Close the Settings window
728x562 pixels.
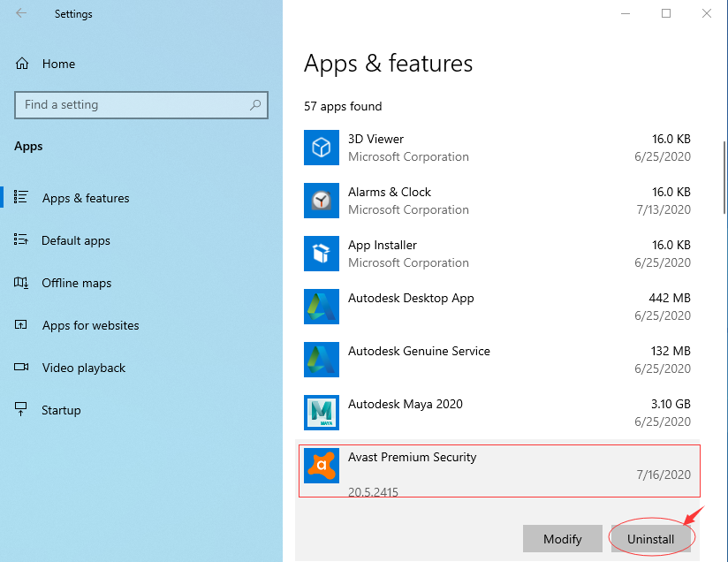click(x=707, y=13)
